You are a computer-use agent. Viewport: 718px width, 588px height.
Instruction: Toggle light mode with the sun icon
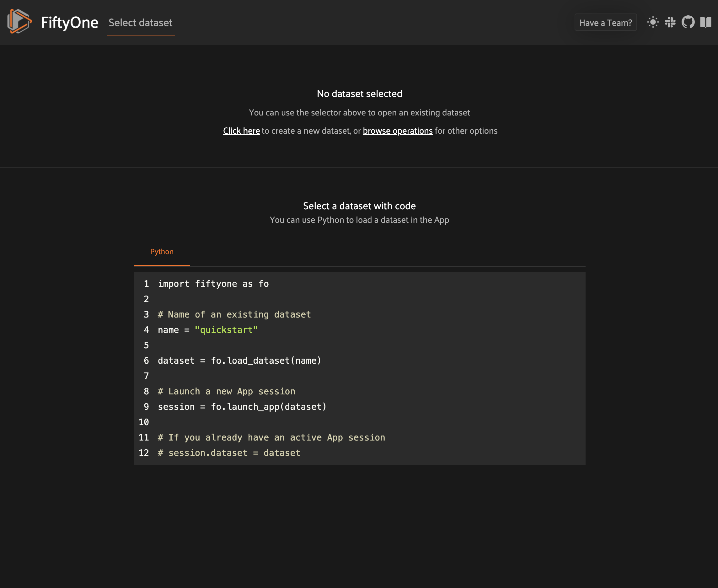click(653, 22)
